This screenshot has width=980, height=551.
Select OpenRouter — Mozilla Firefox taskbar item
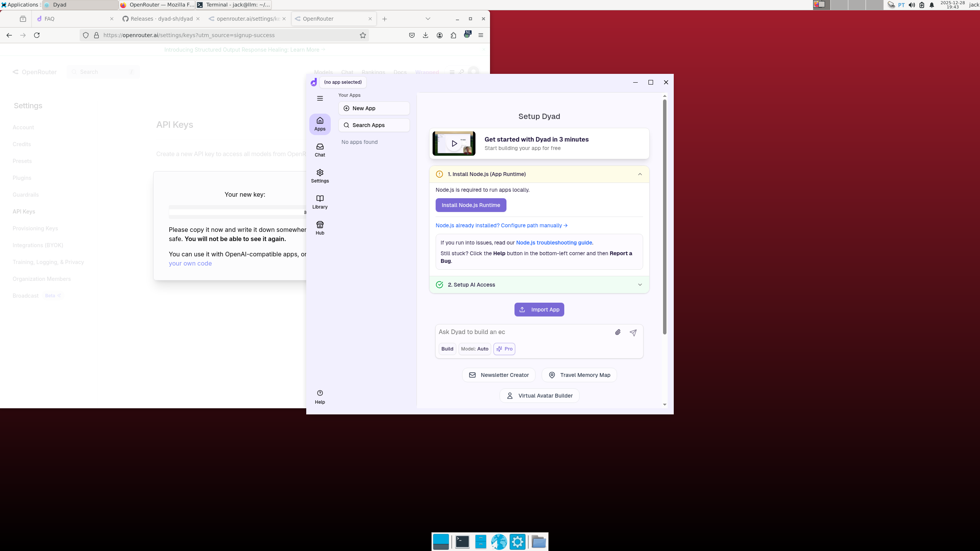[x=157, y=5]
